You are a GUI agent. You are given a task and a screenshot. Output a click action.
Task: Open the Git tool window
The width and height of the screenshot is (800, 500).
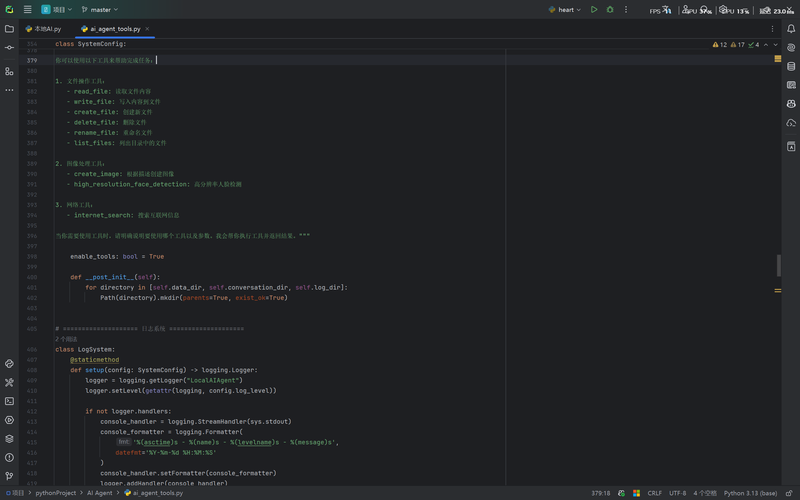[9, 476]
